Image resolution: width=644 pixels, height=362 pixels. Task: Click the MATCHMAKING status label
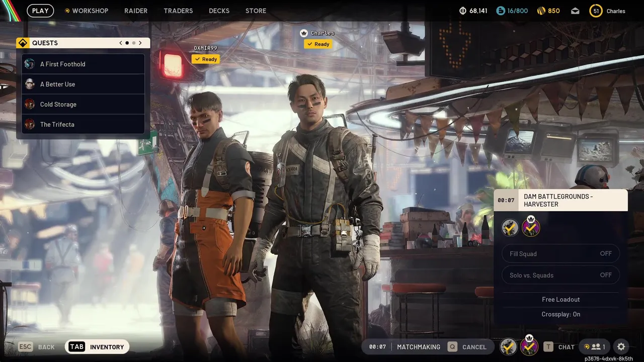419,347
